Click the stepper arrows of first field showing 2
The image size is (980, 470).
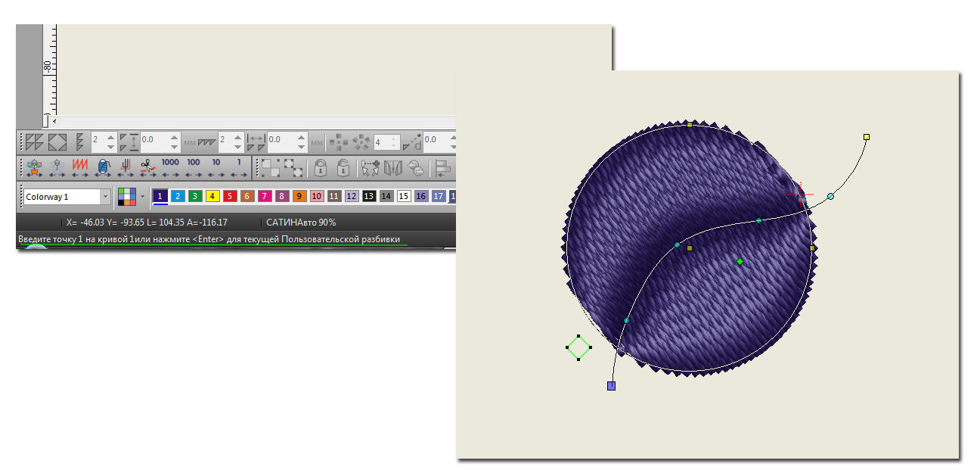(x=110, y=142)
